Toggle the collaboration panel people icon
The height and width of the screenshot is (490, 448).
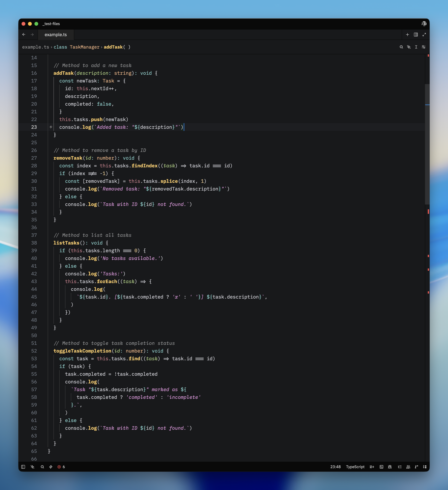[408, 467]
